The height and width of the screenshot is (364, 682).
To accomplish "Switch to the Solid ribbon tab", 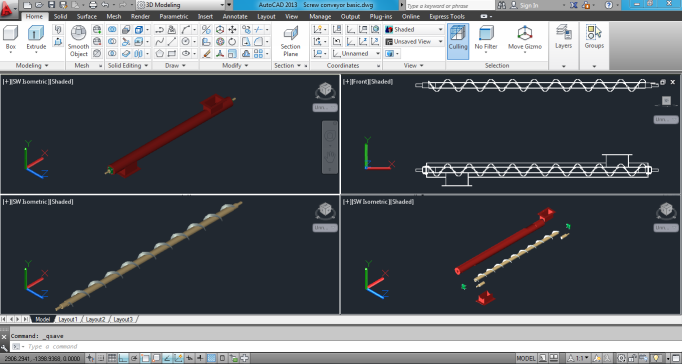I will coord(60,17).
